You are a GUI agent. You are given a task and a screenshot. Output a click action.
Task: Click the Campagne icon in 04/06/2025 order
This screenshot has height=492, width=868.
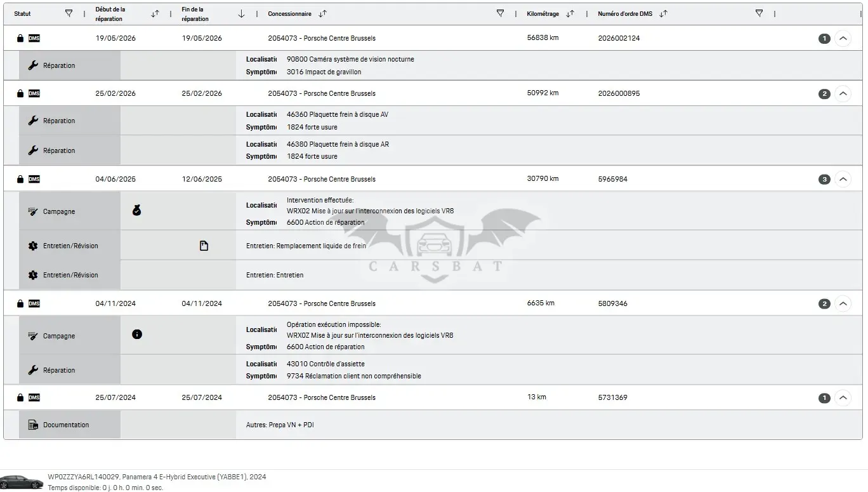coord(33,212)
